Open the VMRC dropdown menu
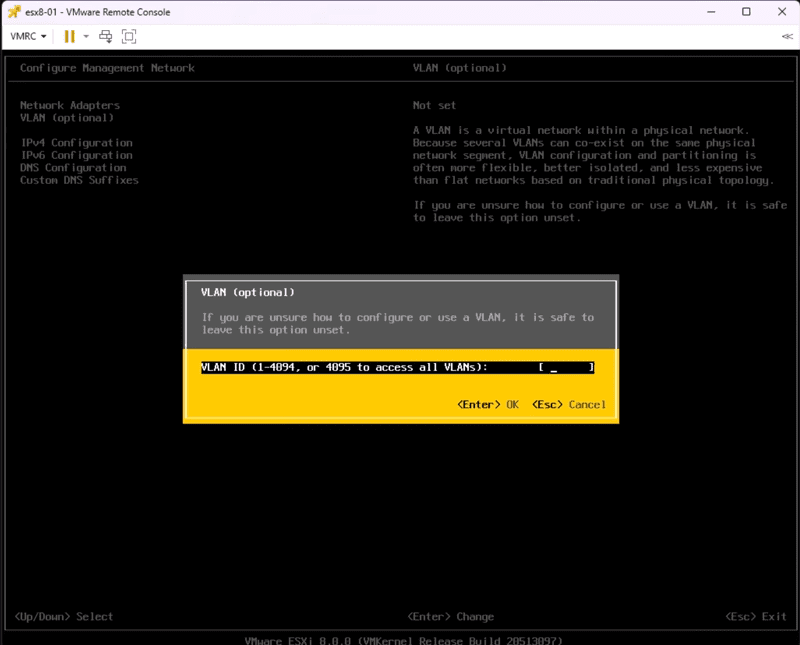 click(x=28, y=36)
